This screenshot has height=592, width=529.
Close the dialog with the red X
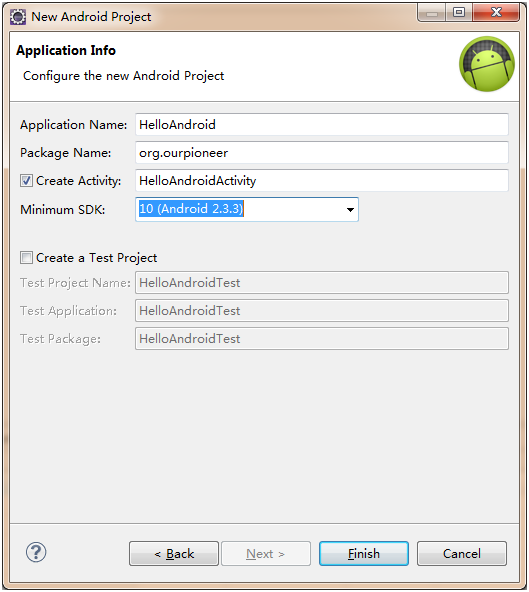click(x=496, y=13)
